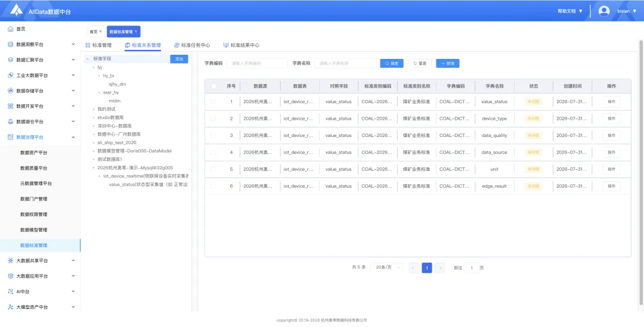
Task: Select the 测试数据库1 tree item
Action: [110, 159]
